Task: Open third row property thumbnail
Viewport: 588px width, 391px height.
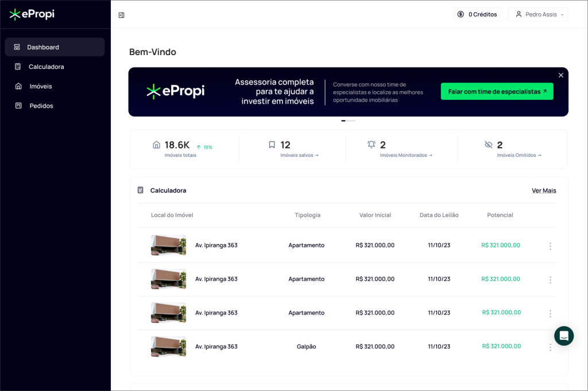Action: tap(168, 313)
